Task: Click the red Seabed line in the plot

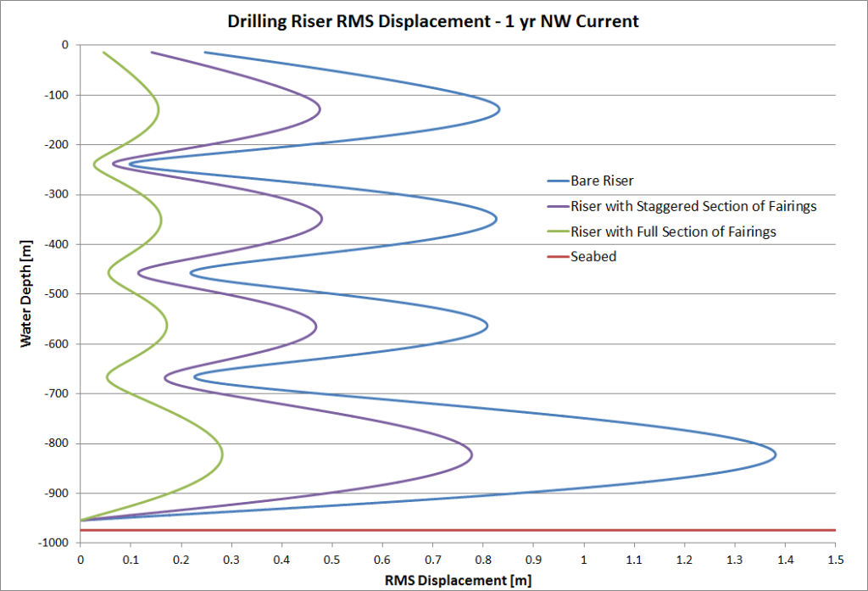Action: coord(458,530)
